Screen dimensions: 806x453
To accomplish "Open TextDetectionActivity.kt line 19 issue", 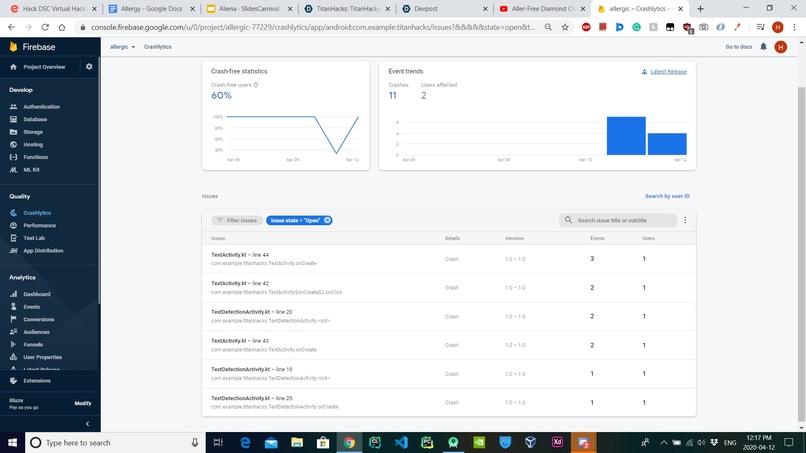I will click(x=449, y=374).
